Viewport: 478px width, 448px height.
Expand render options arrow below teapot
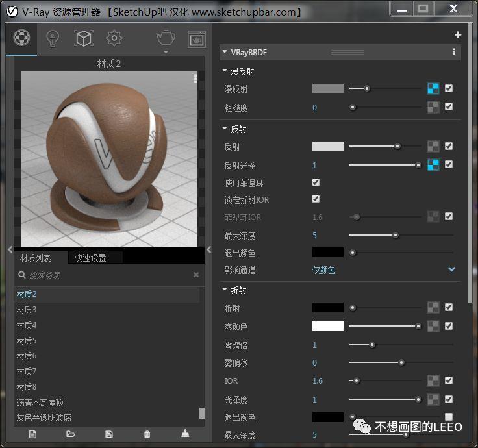tap(166, 52)
